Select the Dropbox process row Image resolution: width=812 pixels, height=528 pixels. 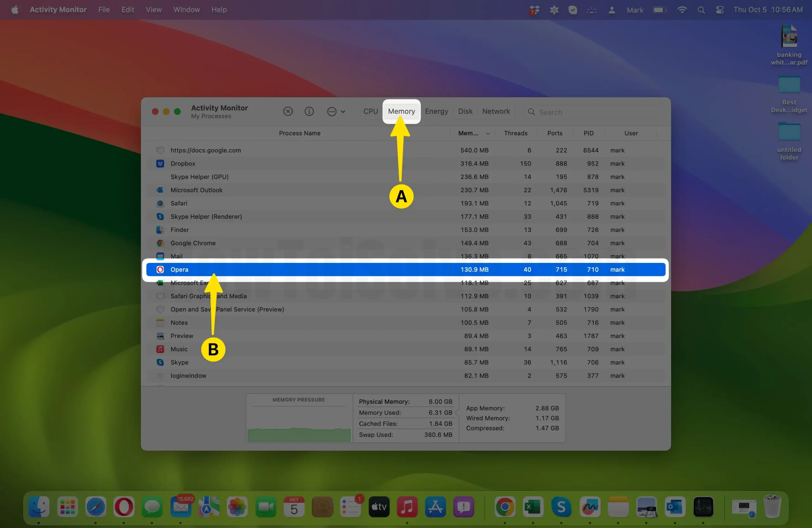click(406, 164)
